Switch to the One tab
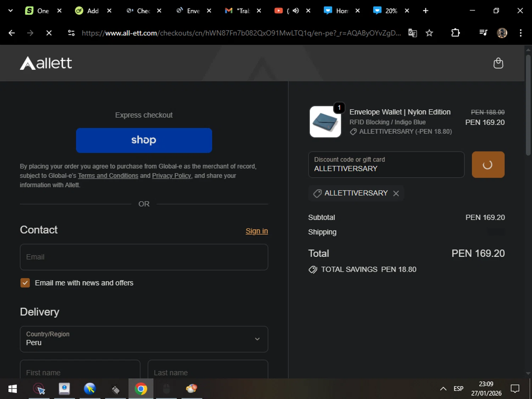 click(38, 11)
